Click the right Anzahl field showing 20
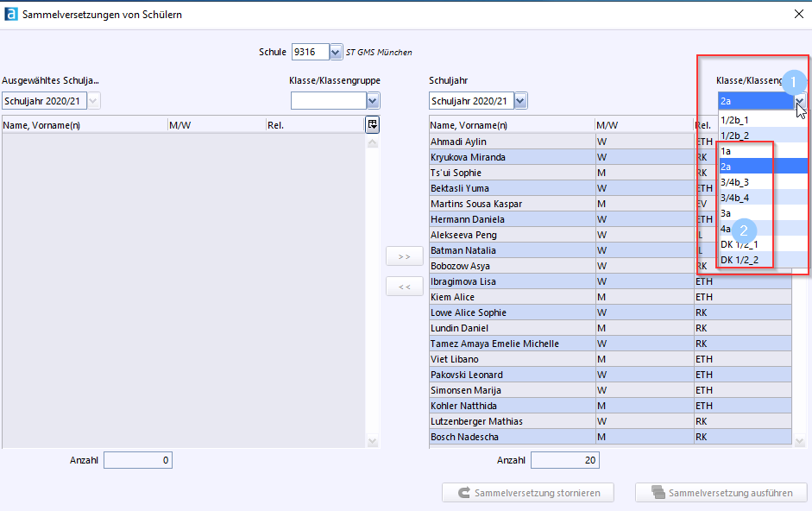The height and width of the screenshot is (511, 812). click(x=565, y=460)
